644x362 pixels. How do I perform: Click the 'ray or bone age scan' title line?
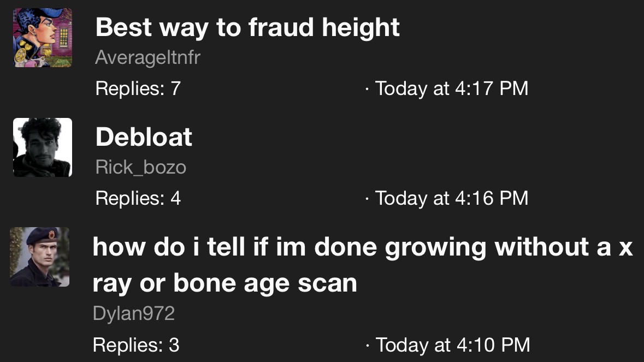tap(224, 283)
